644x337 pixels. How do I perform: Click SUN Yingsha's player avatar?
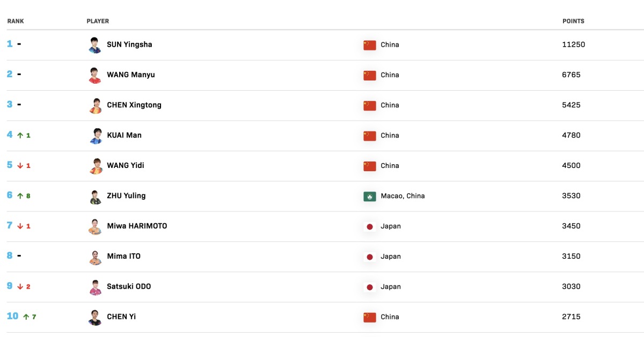click(95, 45)
